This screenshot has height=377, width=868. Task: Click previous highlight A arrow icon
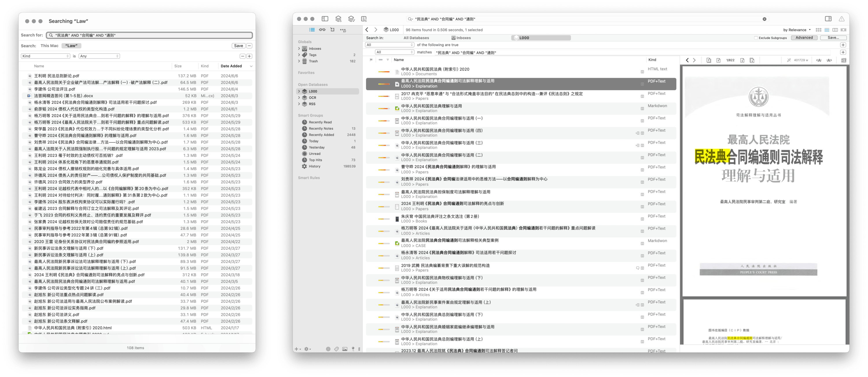point(819,60)
